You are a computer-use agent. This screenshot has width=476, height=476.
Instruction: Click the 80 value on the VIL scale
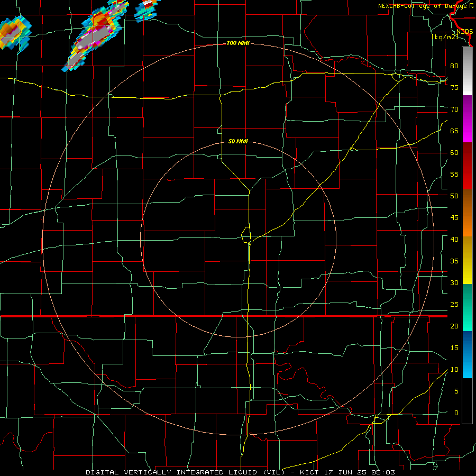click(454, 66)
